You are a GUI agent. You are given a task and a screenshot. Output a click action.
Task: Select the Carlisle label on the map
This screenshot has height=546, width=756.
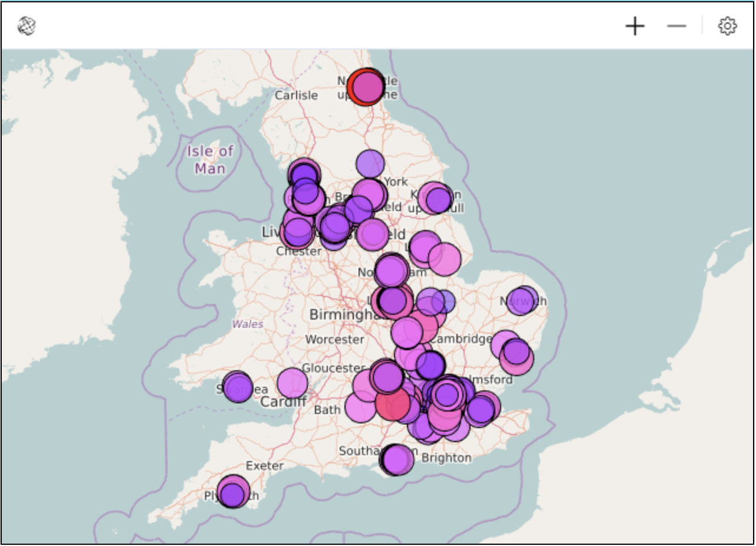(296, 96)
